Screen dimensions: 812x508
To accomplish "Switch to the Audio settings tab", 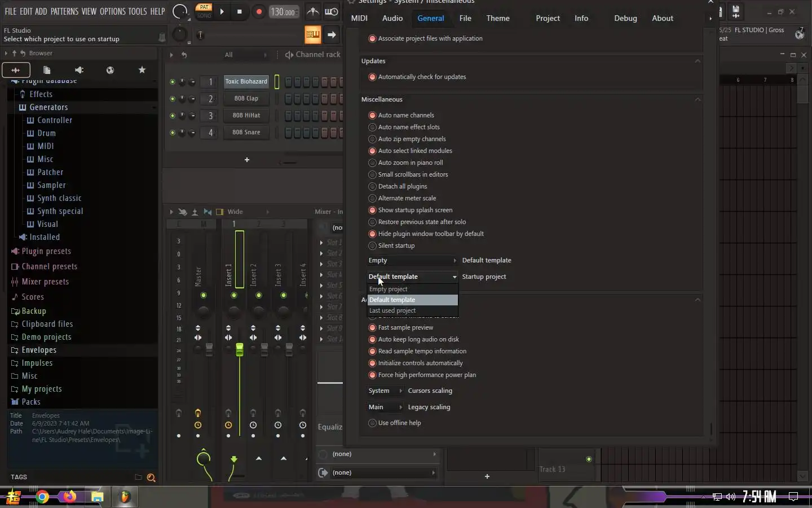I will [392, 18].
